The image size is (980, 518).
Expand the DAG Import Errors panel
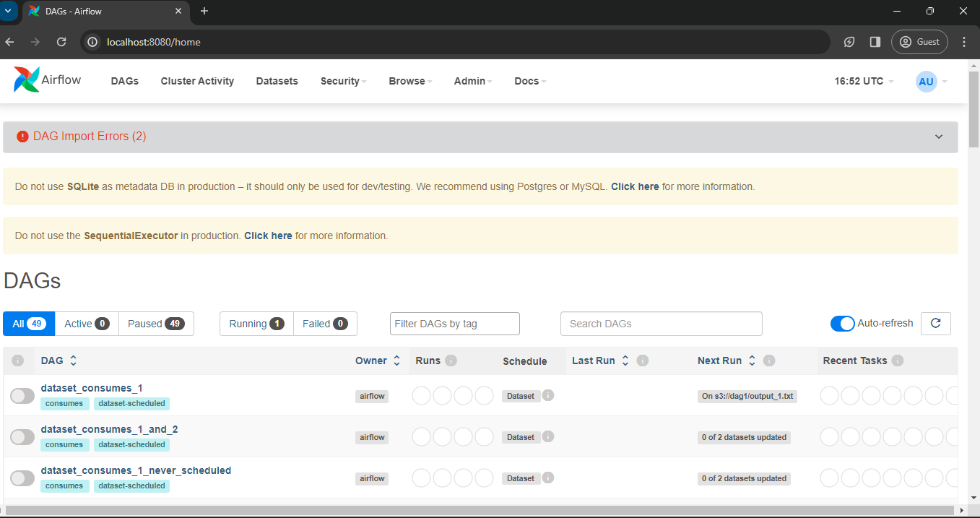click(938, 137)
